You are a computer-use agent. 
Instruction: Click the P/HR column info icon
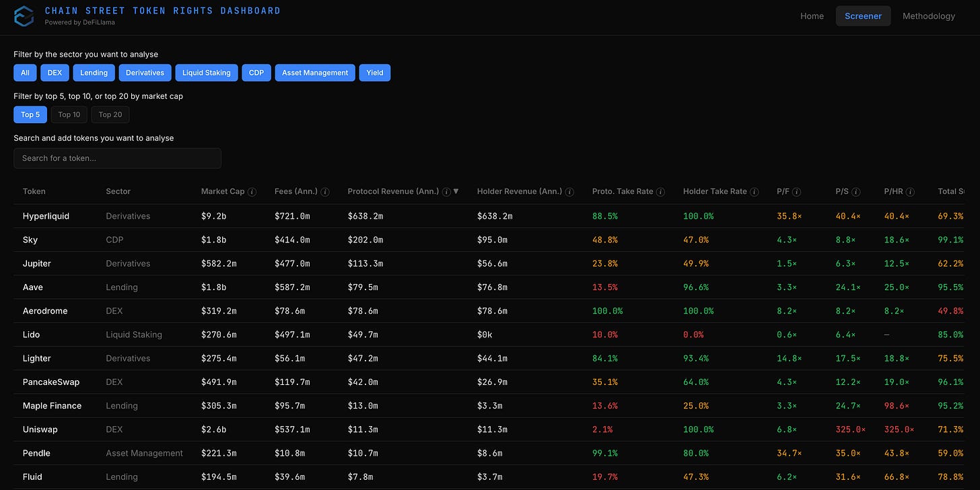tap(911, 192)
